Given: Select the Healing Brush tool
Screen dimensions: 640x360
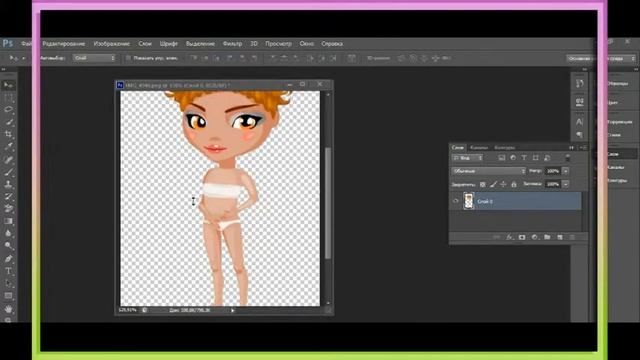Looking at the screenshot, I should coord(8,160).
